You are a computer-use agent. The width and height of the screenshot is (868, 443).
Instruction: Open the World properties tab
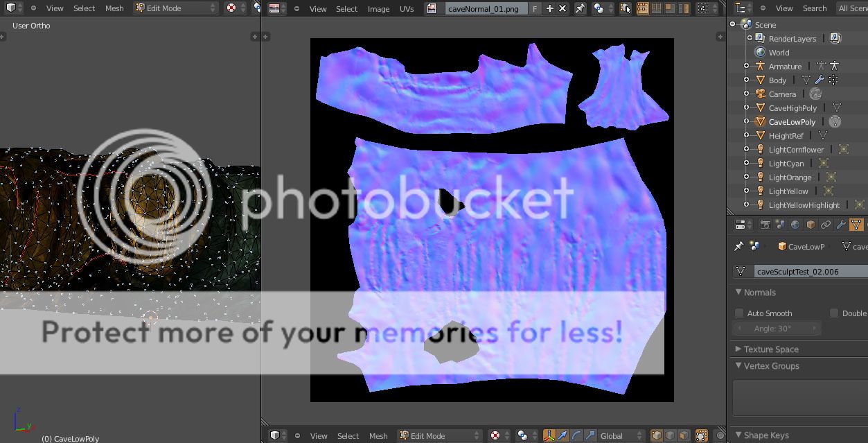[x=795, y=225]
